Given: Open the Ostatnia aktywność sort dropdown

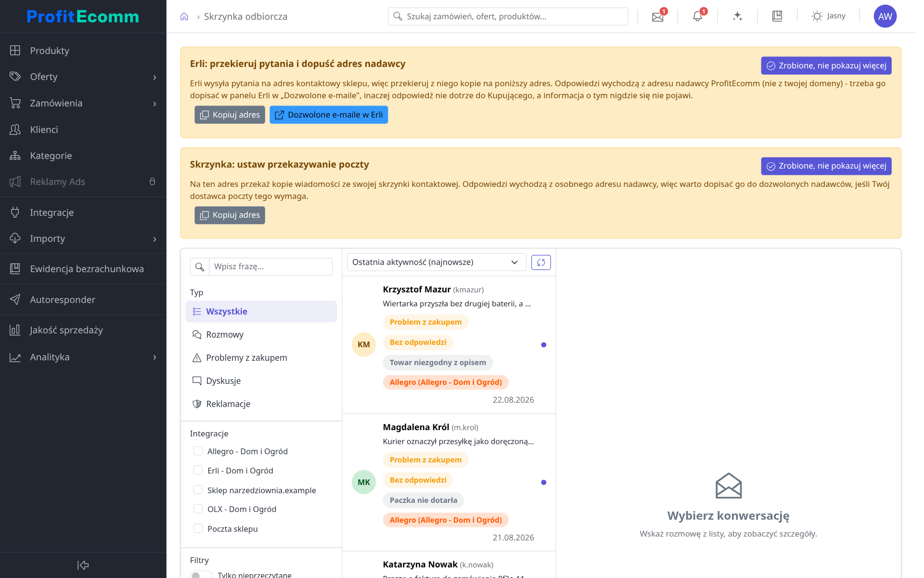Looking at the screenshot, I should (x=436, y=263).
